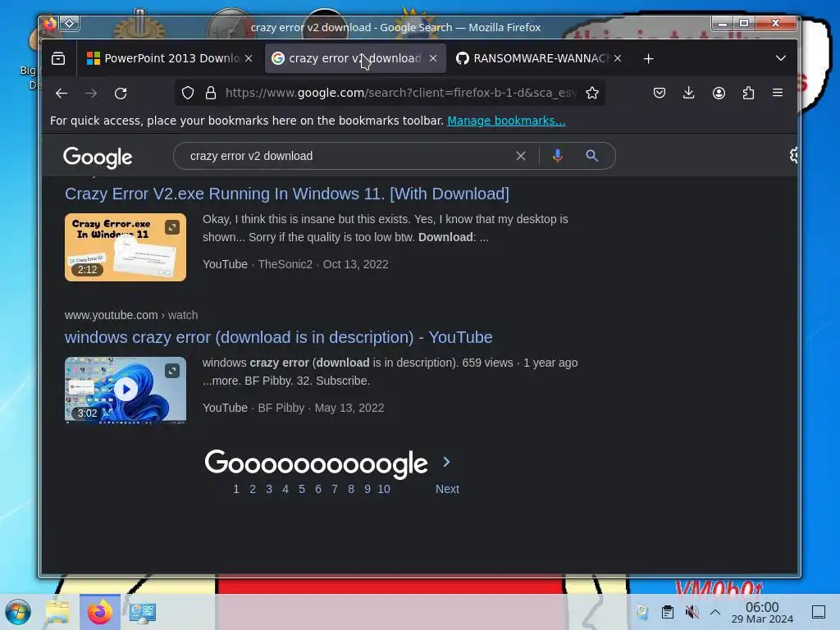Image resolution: width=840 pixels, height=630 pixels.
Task: Close the RANSOMWARE-WANNACRY tab
Action: tap(618, 58)
